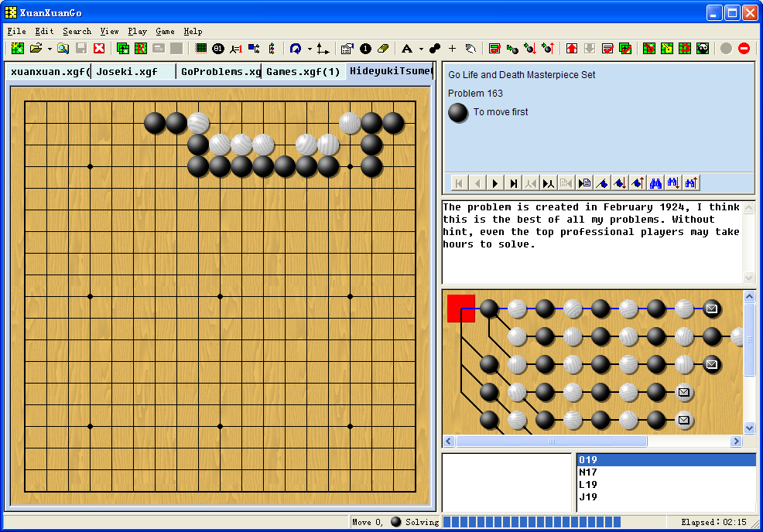763x532 pixels.
Task: Click the game tree horizontal scrollbar
Action: [x=592, y=441]
